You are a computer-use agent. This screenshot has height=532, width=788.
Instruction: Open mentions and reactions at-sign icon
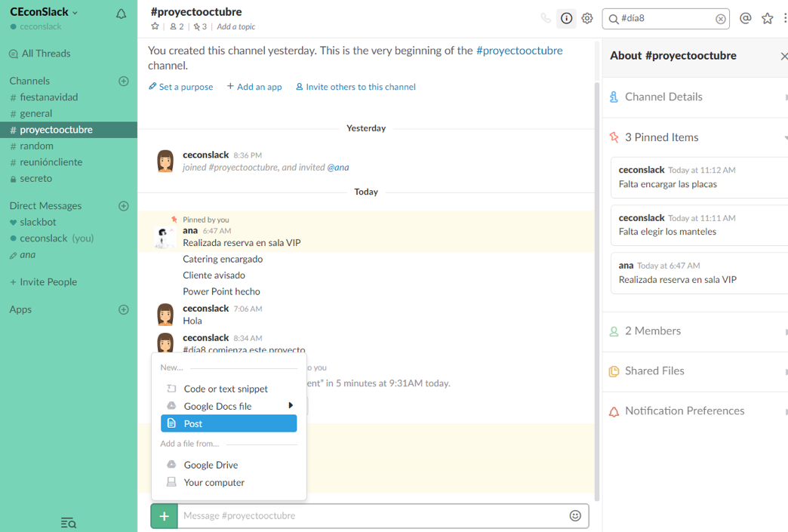[745, 19]
